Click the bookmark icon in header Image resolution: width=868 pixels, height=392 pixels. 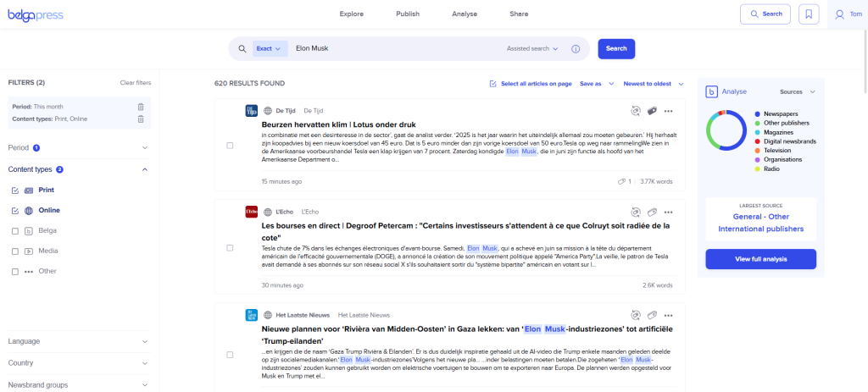(809, 14)
